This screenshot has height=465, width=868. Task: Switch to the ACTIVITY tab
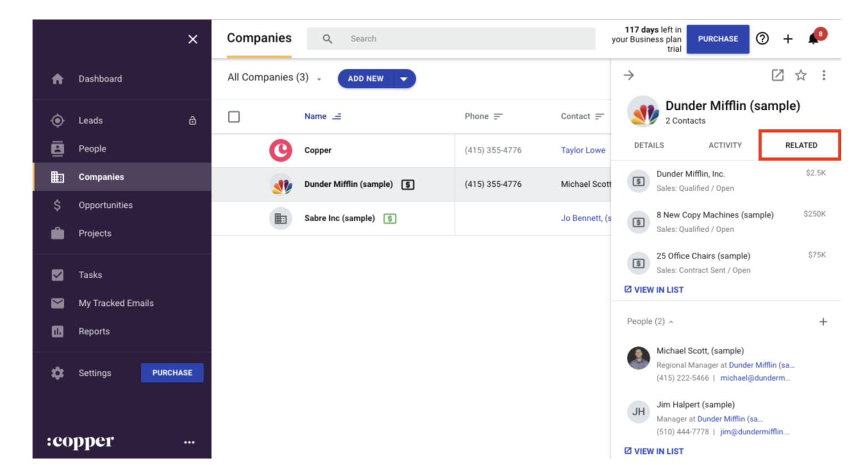pos(725,145)
